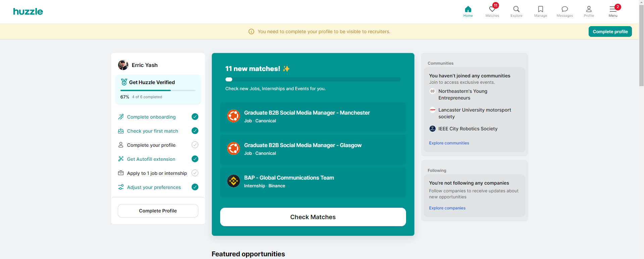
Task: Click the Binance logo on BAP internship
Action: coord(234,181)
